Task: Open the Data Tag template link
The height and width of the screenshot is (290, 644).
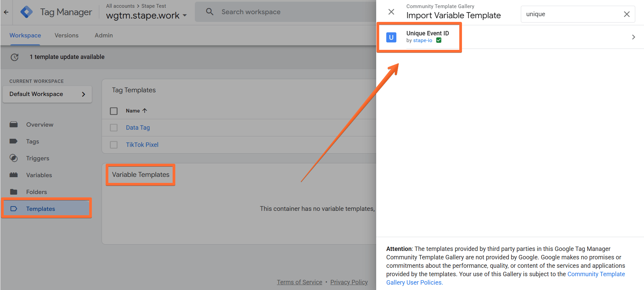Action: (x=138, y=128)
